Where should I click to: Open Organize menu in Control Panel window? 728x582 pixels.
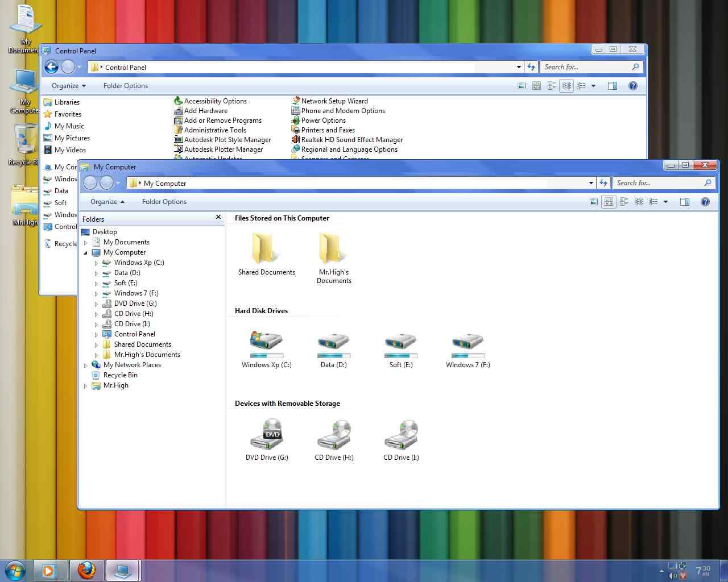pos(69,86)
